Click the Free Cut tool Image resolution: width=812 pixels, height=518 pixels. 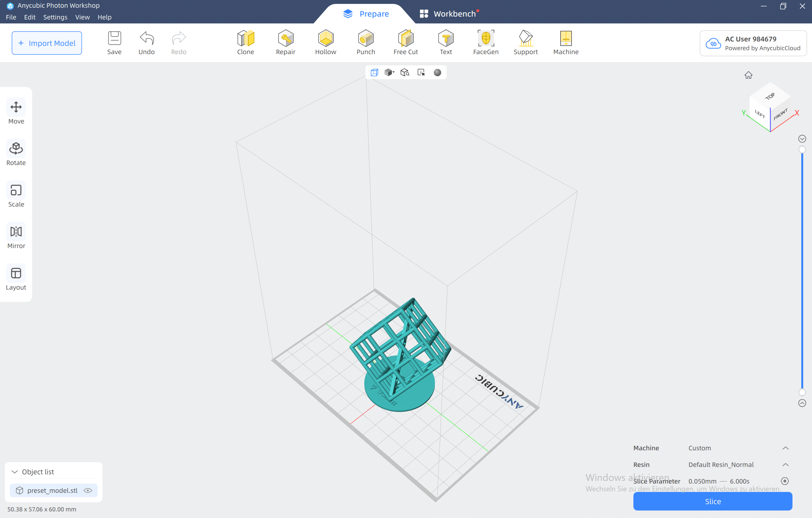pyautogui.click(x=405, y=42)
